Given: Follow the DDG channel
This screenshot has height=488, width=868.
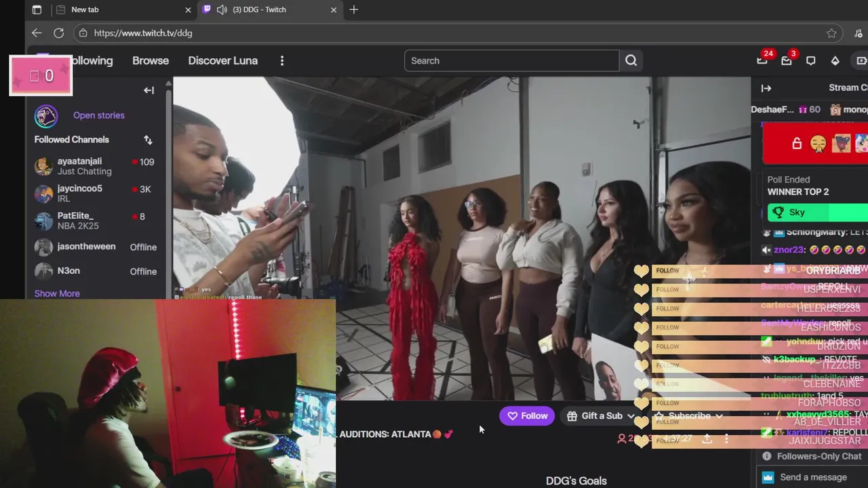Looking at the screenshot, I should click(527, 416).
